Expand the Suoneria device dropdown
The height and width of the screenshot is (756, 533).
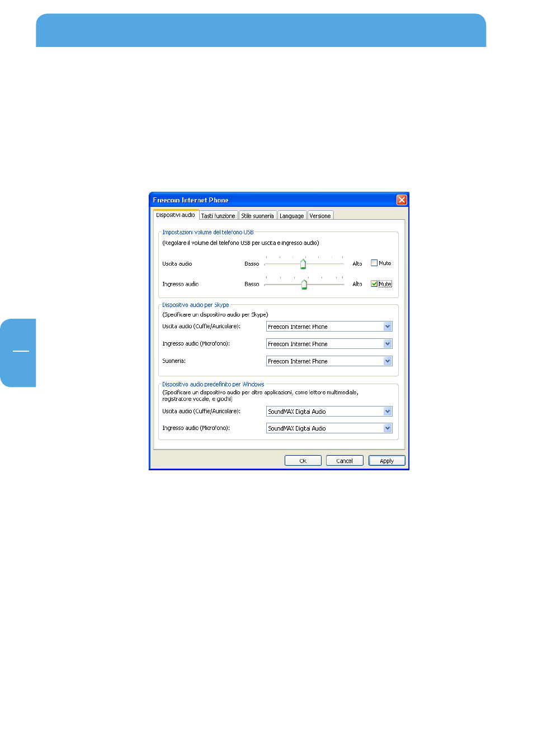[388, 361]
